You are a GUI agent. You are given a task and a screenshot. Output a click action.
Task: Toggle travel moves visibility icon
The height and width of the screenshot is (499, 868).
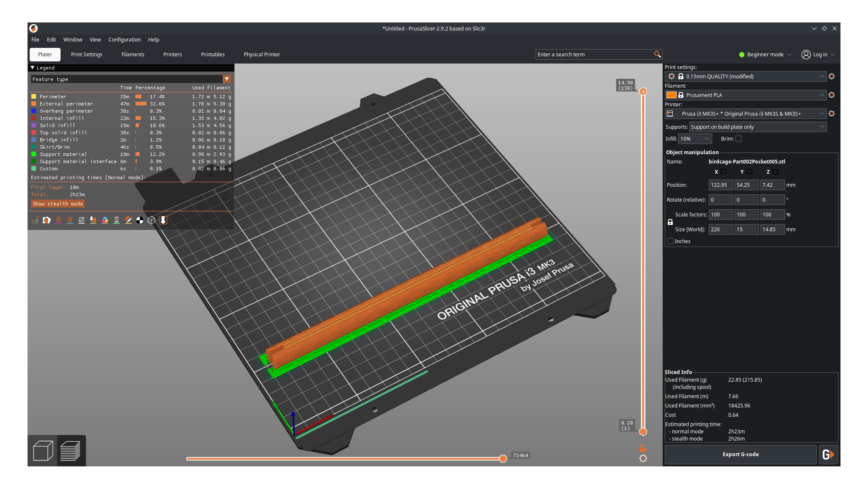click(x=35, y=220)
